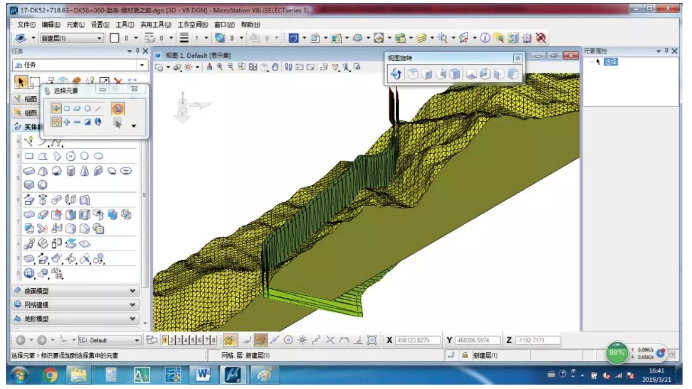Select the Place Block rectangle tool
692x389 pixels.
(x=29, y=156)
